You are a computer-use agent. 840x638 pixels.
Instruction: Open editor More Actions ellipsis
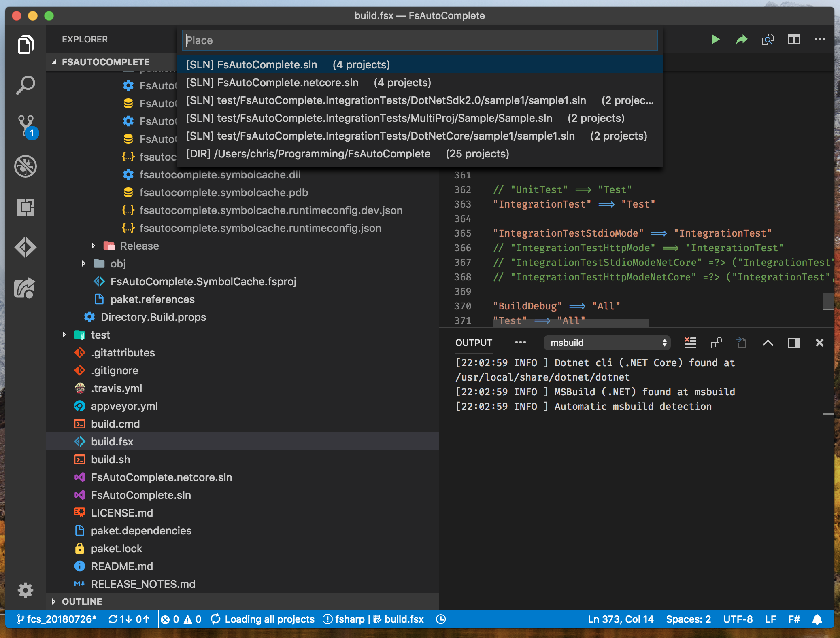(820, 39)
